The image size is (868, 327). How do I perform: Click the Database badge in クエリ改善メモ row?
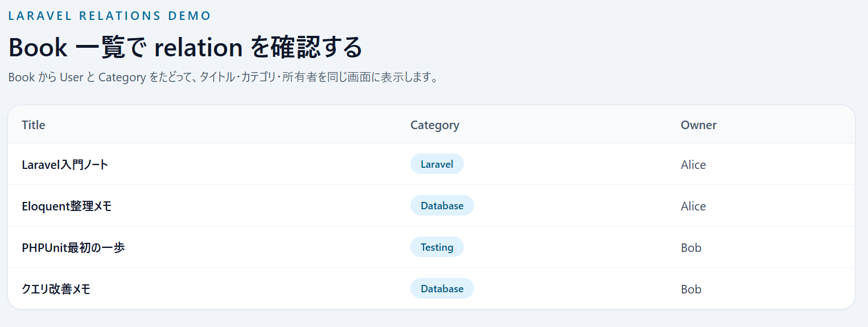(442, 289)
